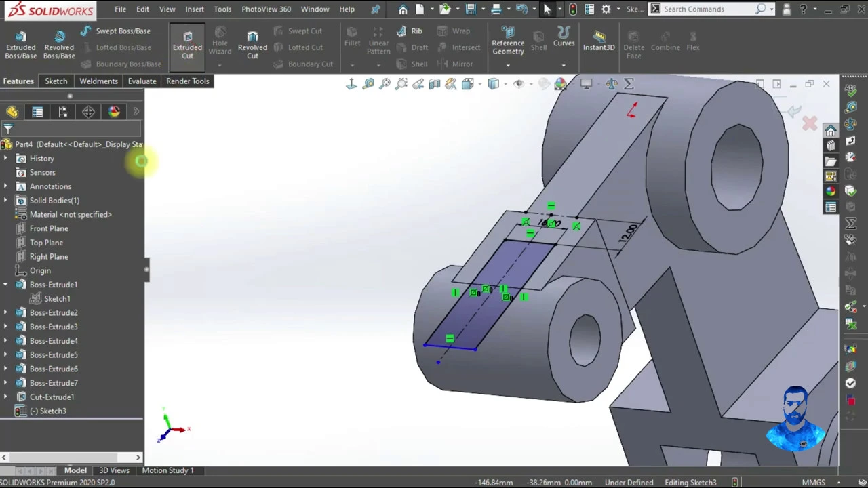The height and width of the screenshot is (488, 868).
Task: Open the Render Tools tab
Action: point(188,81)
